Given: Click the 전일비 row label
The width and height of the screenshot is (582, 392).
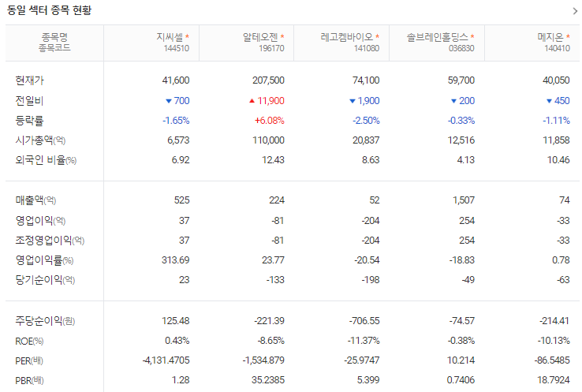Looking at the screenshot, I should [x=29, y=101].
